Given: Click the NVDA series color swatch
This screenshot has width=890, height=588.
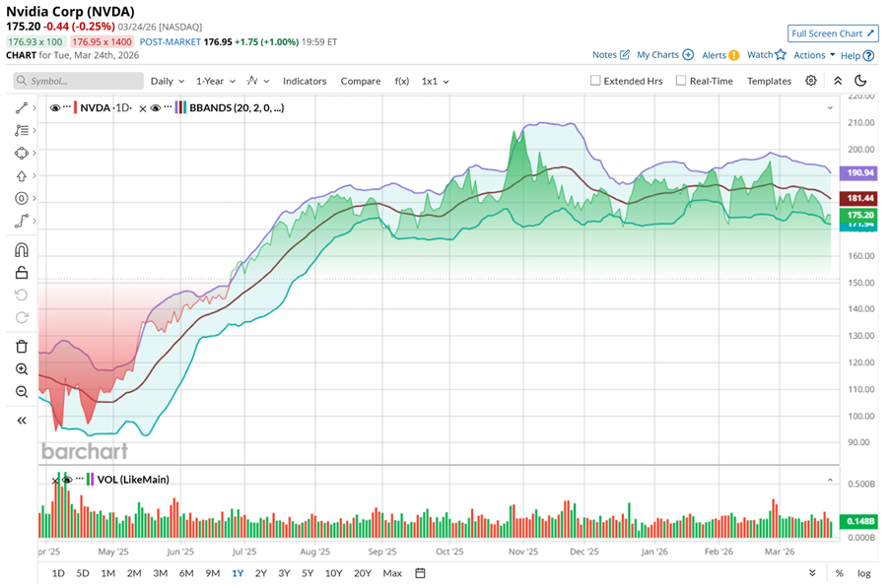Looking at the screenshot, I should (x=76, y=107).
